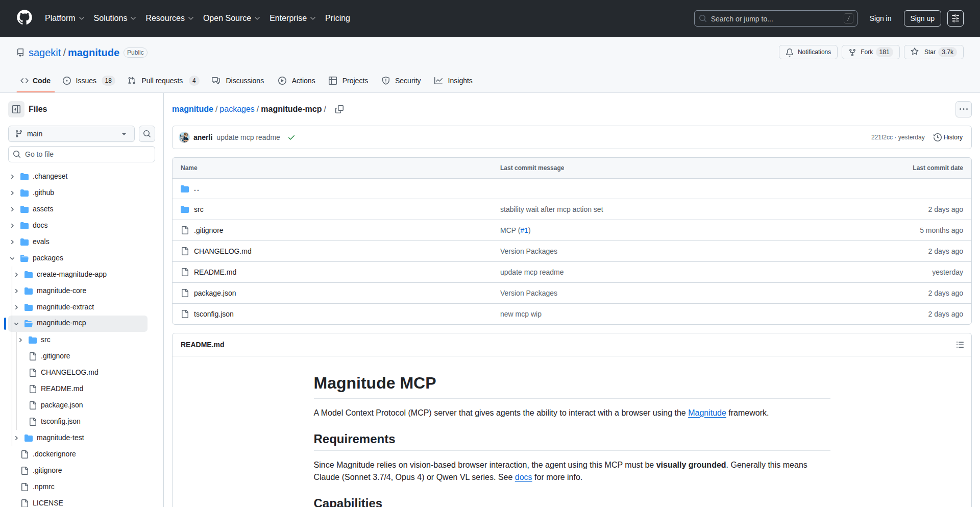Open the docs link in Requirements
The image size is (980, 507).
click(523, 477)
